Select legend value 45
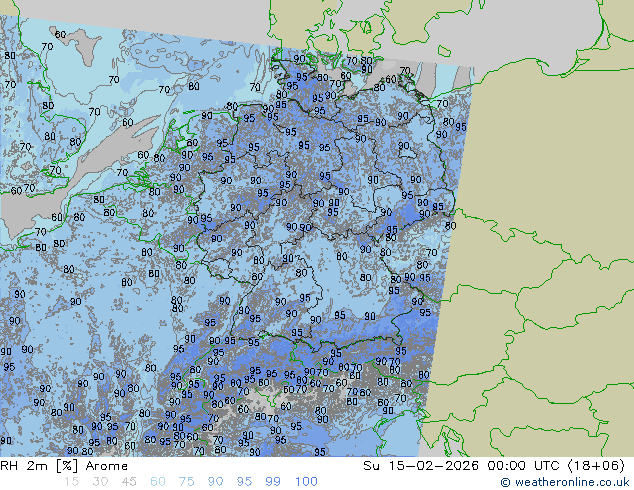The width and height of the screenshot is (634, 490). tap(129, 482)
